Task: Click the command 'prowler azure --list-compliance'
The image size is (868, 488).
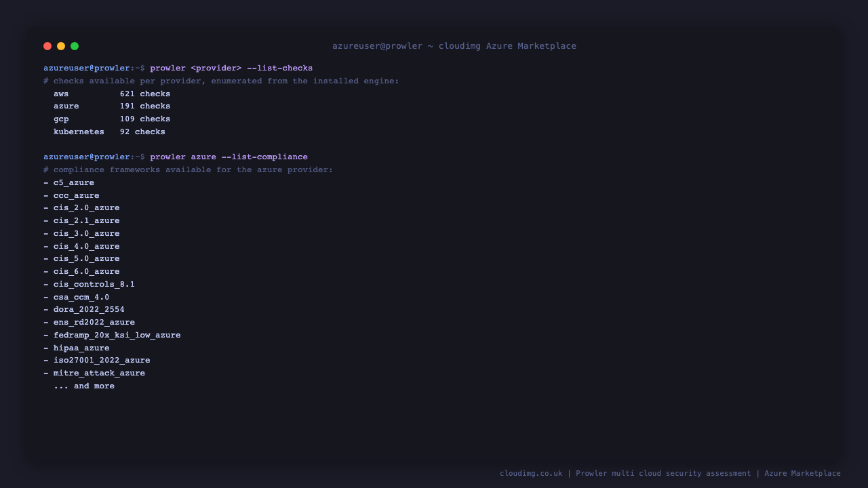Action: (x=229, y=157)
